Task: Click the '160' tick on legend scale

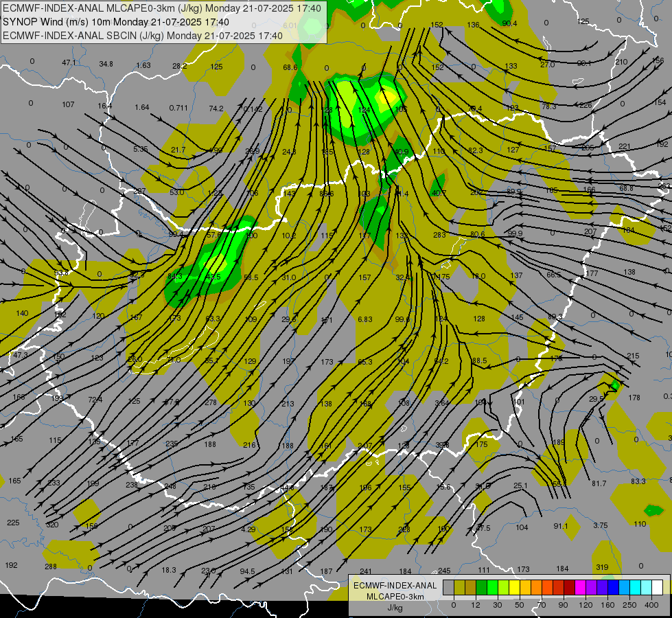Action: pyautogui.click(x=607, y=605)
